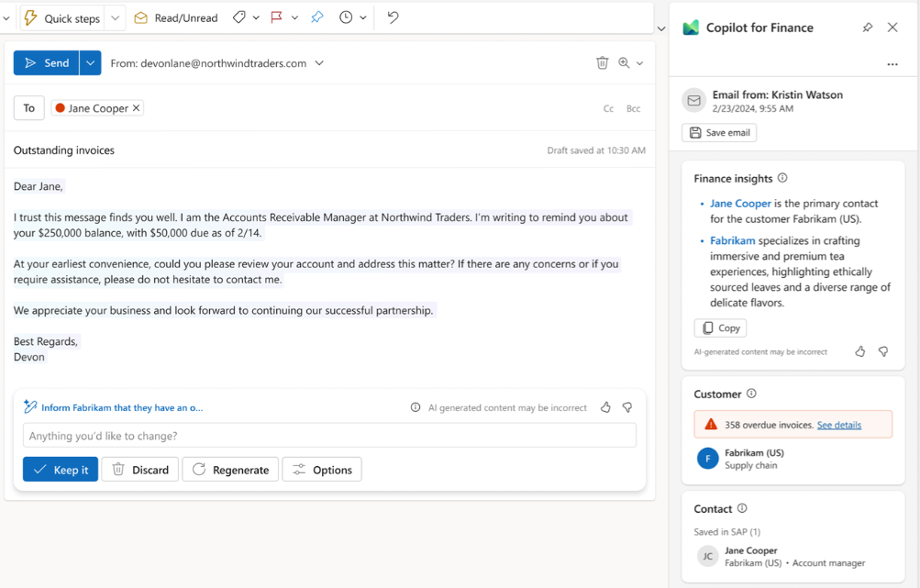The image size is (920, 588).
Task: Click the snooze clock icon
Action: point(346,17)
